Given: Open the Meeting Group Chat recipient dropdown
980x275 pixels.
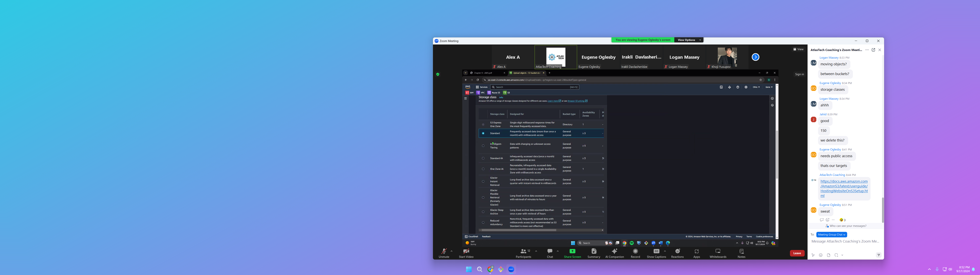Looking at the screenshot, I should coord(832,235).
